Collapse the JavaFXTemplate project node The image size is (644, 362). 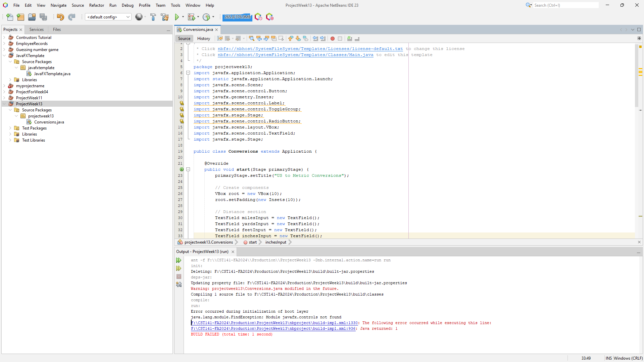4,56
